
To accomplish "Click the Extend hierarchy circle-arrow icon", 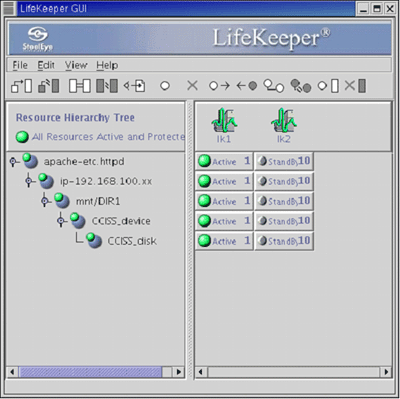I will coord(219,86).
